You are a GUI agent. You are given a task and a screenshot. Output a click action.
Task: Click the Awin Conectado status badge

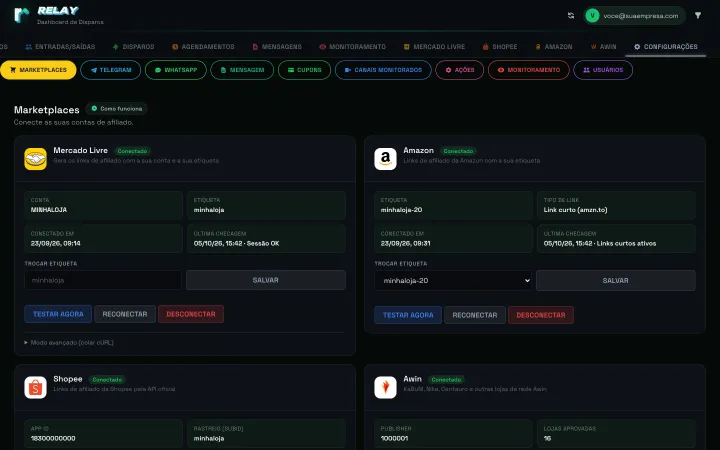pos(446,380)
